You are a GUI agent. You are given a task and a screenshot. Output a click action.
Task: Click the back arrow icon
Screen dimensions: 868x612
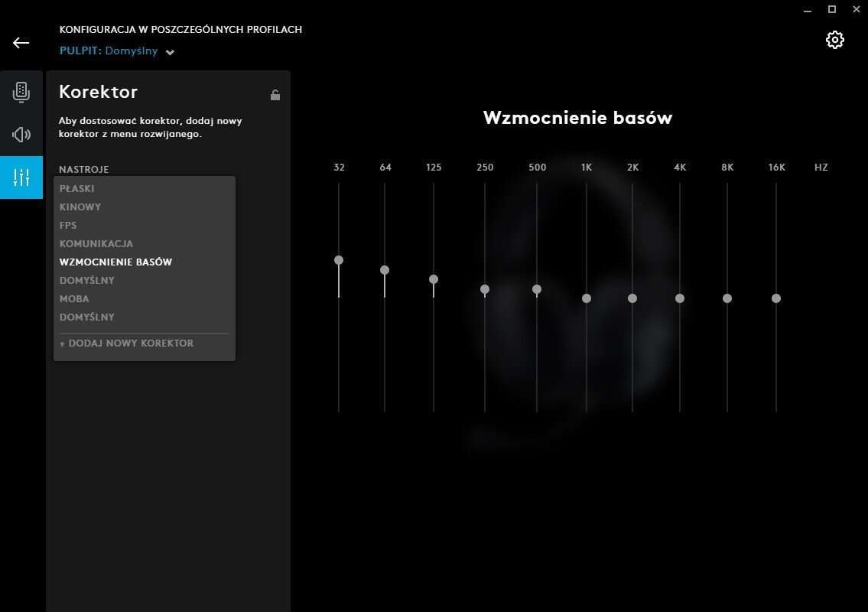coord(21,43)
